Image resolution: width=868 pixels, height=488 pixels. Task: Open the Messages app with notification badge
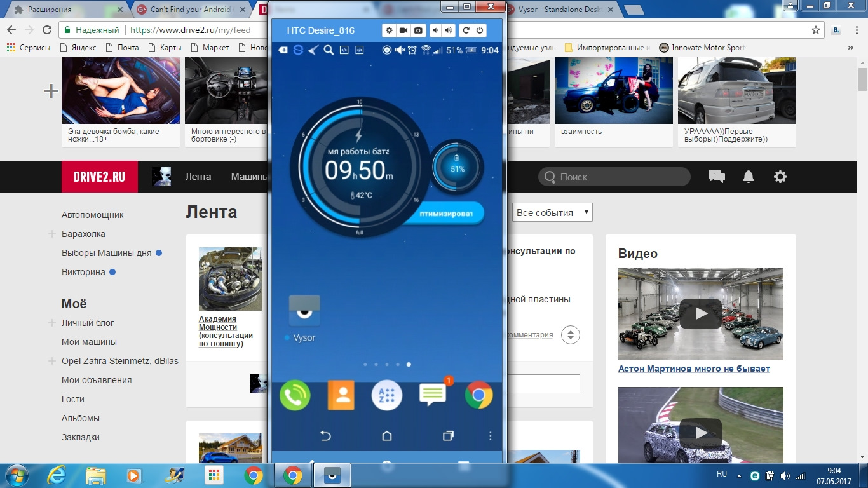pyautogui.click(x=433, y=394)
